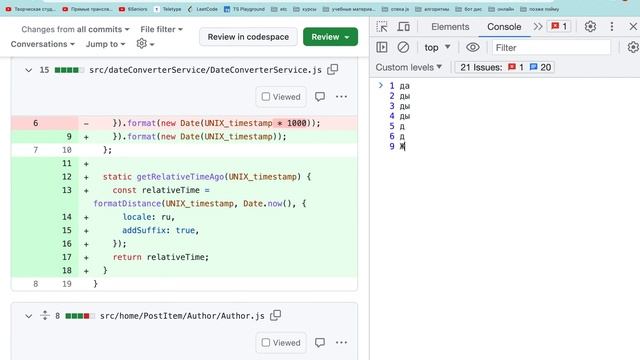Click console line 9 text
Viewport: 640px width, 360px height.
[402, 146]
